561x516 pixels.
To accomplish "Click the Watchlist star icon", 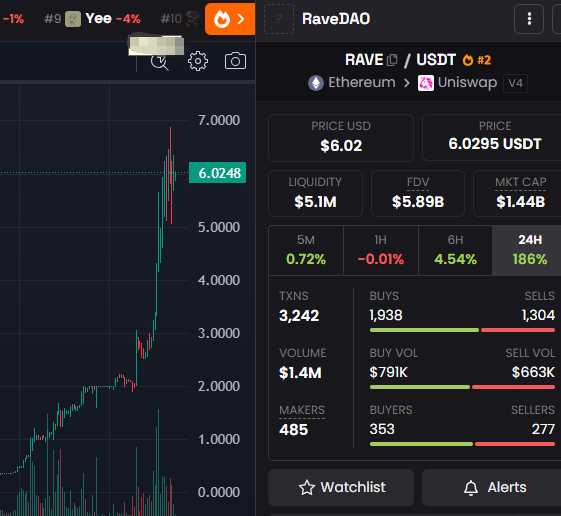I will 307,488.
